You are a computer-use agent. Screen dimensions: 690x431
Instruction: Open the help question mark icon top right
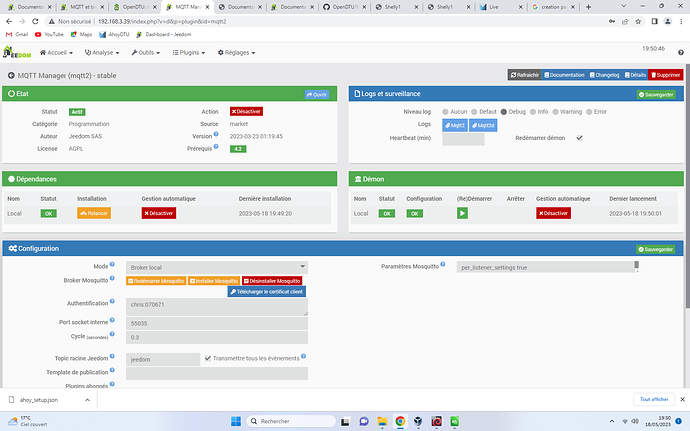681,52
